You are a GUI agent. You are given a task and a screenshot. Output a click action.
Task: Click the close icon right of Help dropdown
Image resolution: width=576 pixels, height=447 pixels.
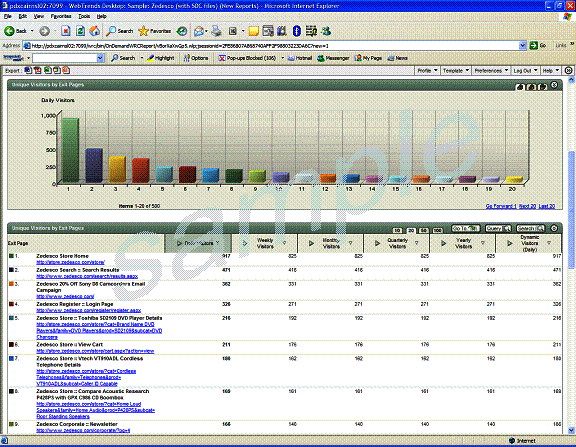click(x=568, y=70)
